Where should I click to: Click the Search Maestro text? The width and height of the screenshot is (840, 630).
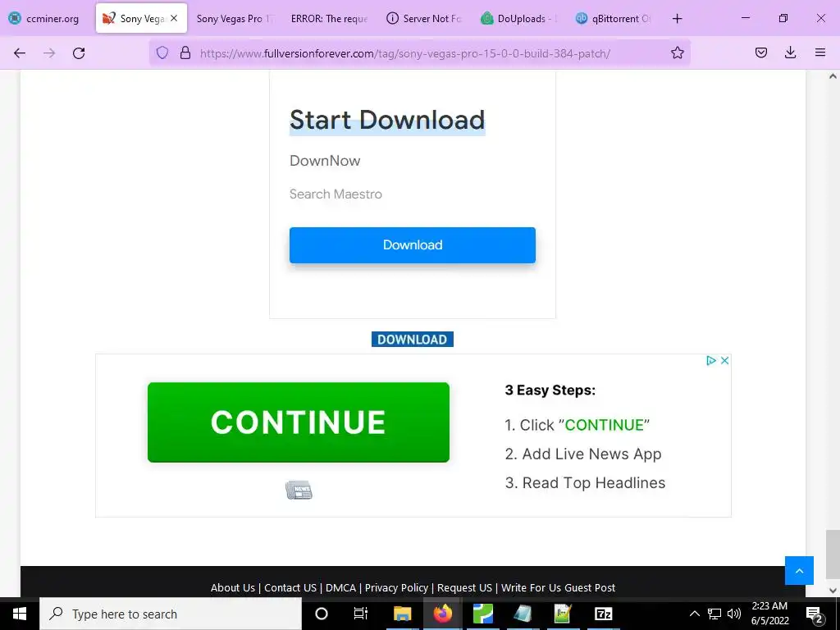pos(336,194)
